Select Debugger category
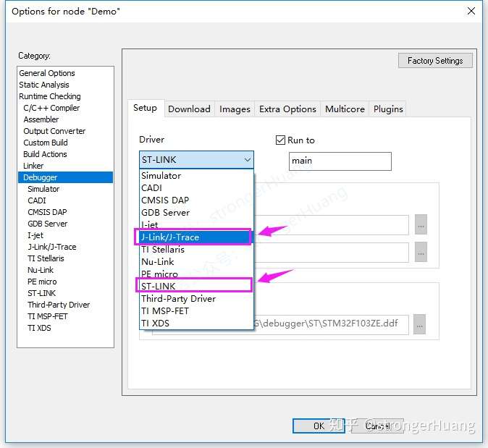The height and width of the screenshot is (448, 488). 65,177
